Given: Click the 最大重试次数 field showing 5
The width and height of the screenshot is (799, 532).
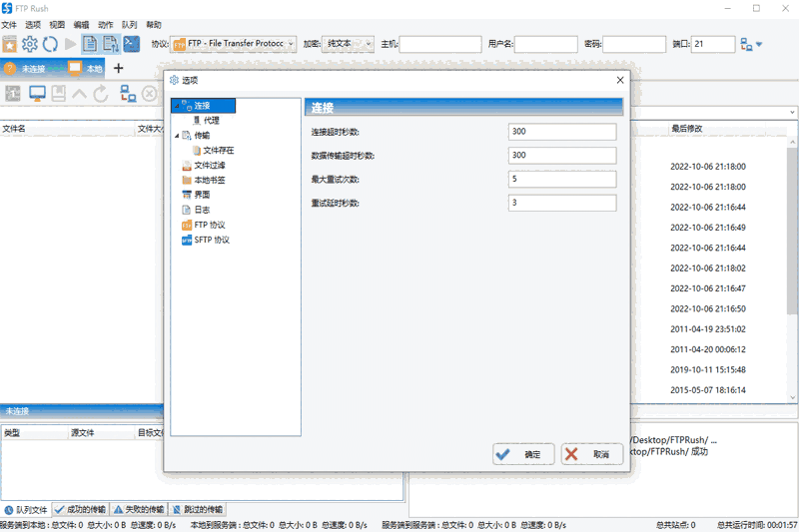Looking at the screenshot, I should (562, 180).
